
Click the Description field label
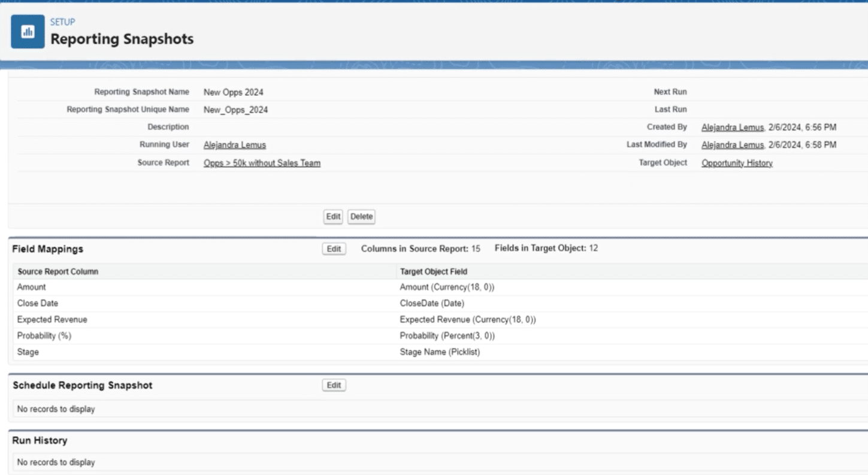coord(168,127)
